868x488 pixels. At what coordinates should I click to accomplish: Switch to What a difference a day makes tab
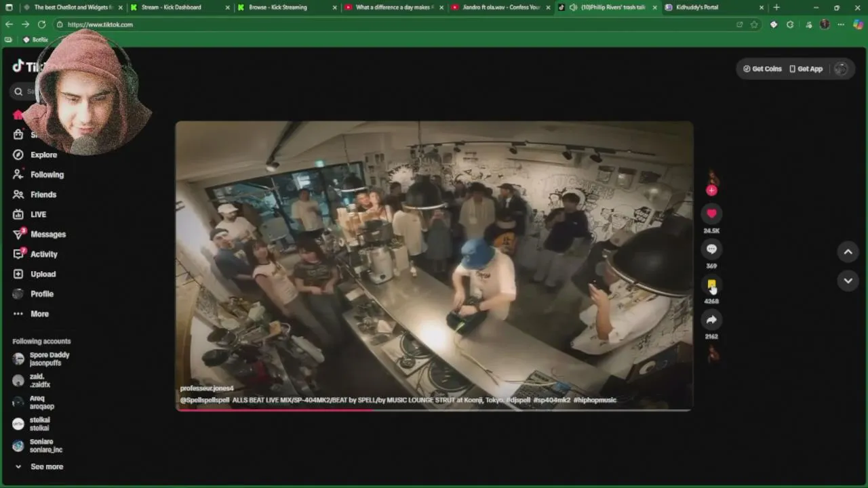point(394,7)
